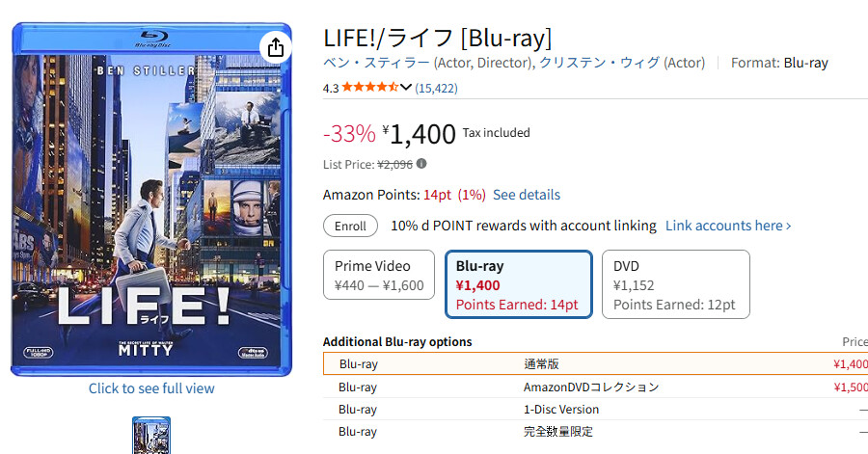Choose the 完全数量限定 Blu-ray option
Image resolution: width=868 pixels, height=454 pixels.
coord(595,432)
